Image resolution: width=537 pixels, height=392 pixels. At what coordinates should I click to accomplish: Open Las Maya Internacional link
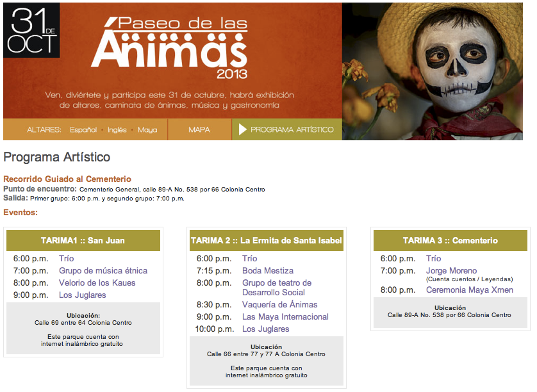285,317
